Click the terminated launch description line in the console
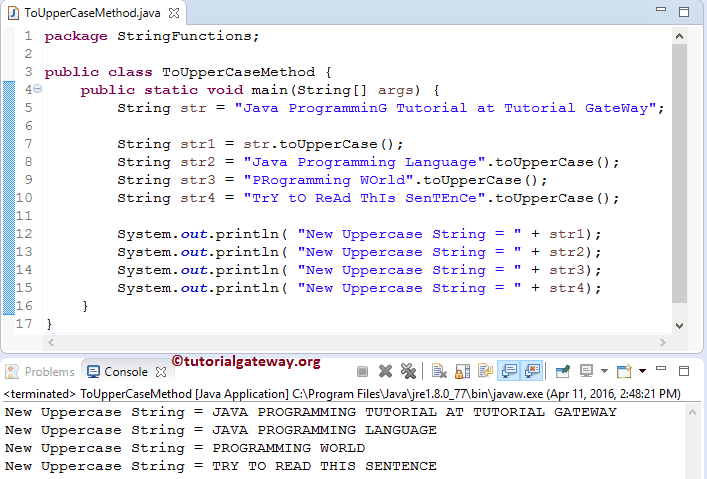This screenshot has height=479, width=707. coord(342,394)
